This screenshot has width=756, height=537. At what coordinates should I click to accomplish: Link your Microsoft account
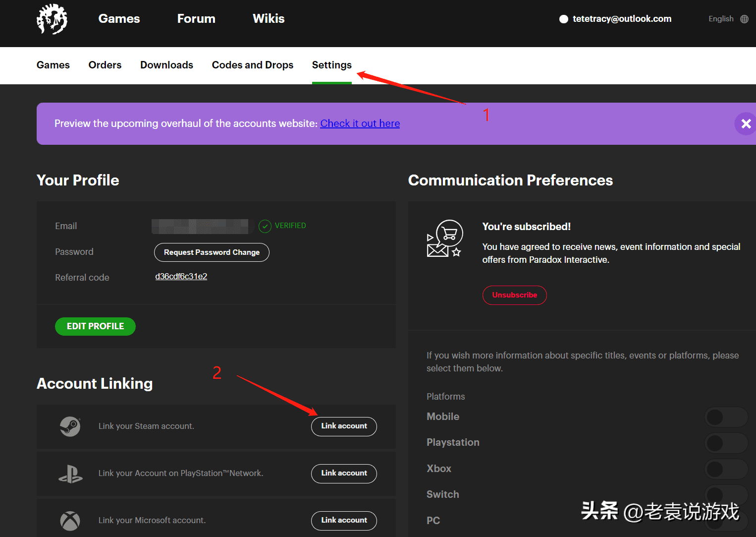tap(344, 521)
